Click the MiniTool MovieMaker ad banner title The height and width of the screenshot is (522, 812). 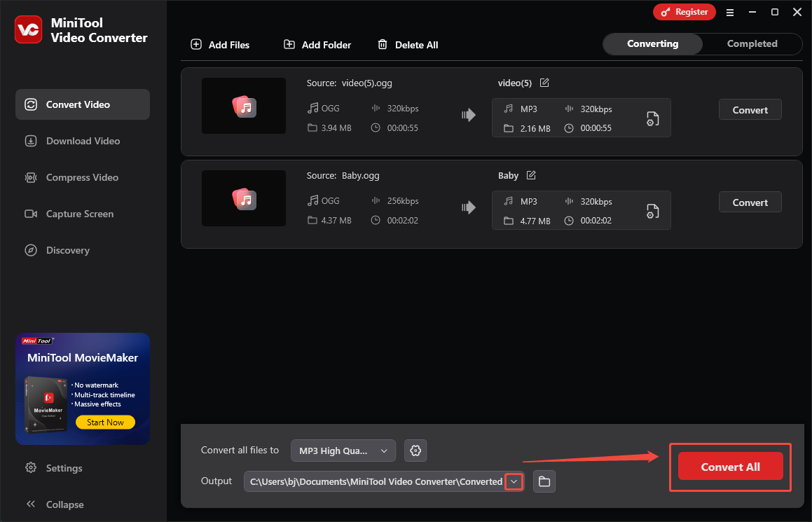[83, 358]
